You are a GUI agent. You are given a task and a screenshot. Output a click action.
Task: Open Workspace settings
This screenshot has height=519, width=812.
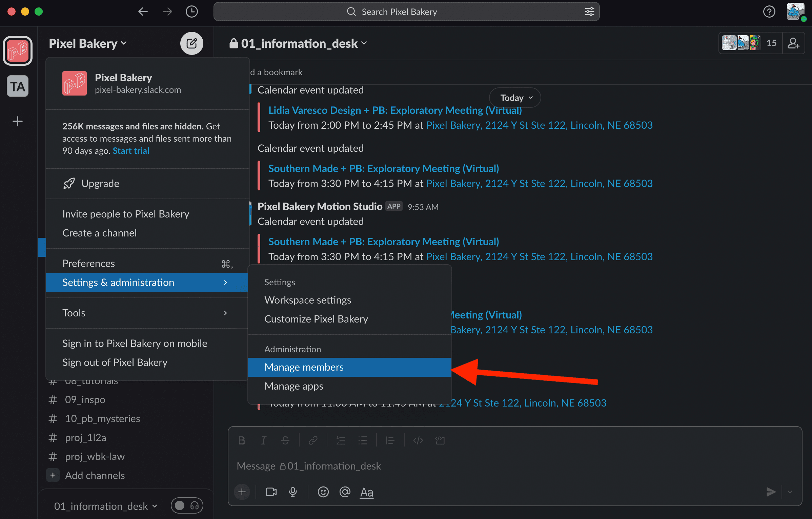[x=350, y=300]
